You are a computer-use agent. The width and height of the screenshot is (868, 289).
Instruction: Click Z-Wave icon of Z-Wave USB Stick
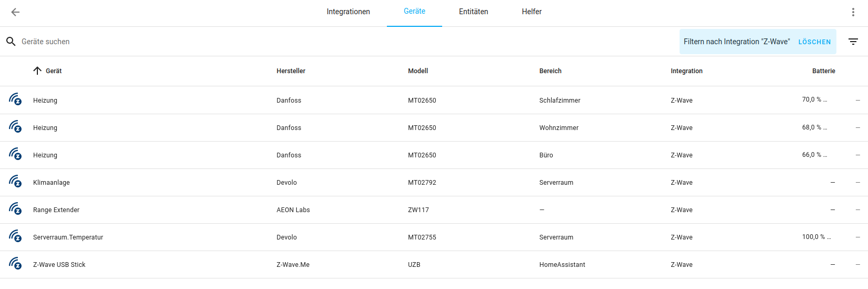(x=15, y=264)
